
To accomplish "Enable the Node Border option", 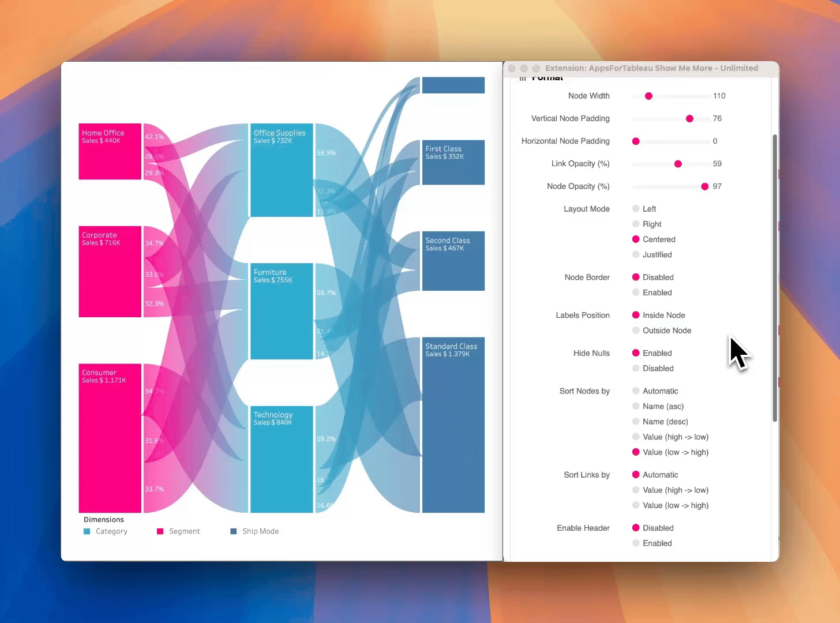I will pyautogui.click(x=636, y=292).
